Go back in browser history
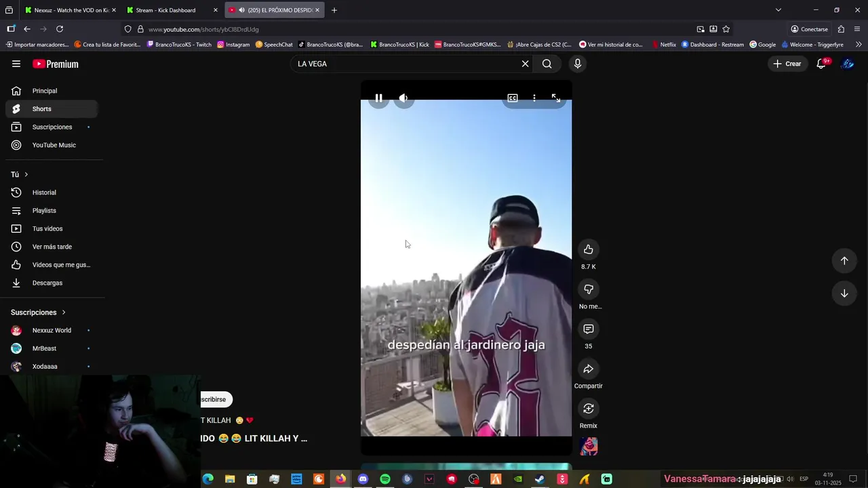868x488 pixels. 27,29
